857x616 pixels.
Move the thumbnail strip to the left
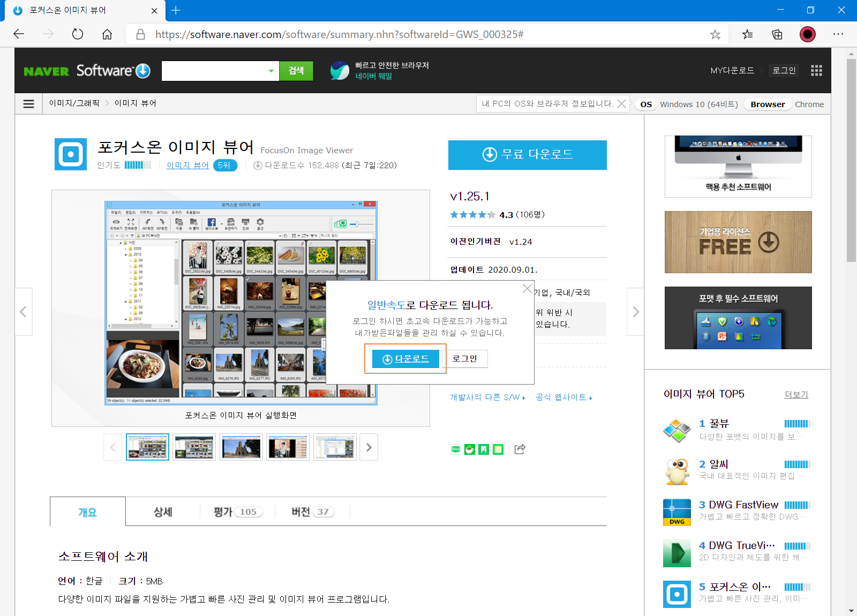112,447
